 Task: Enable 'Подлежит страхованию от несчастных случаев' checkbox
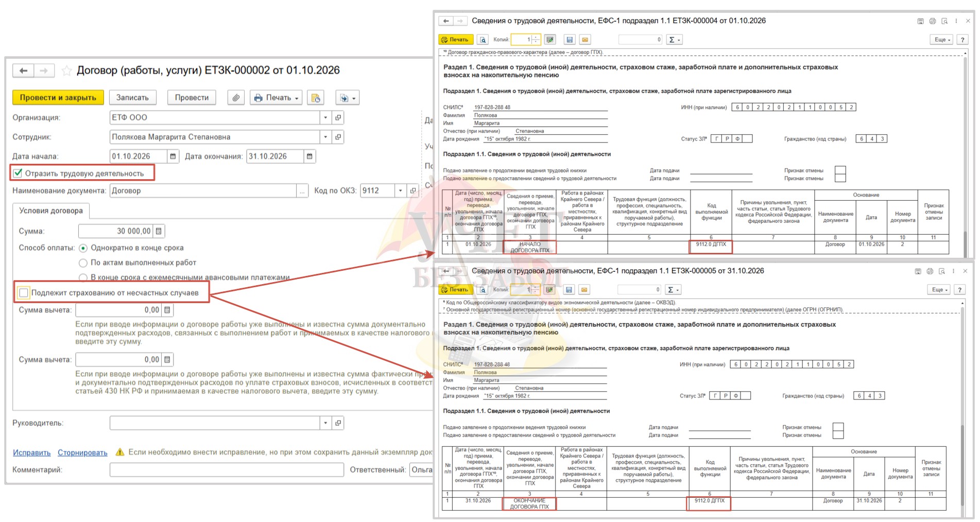(24, 293)
